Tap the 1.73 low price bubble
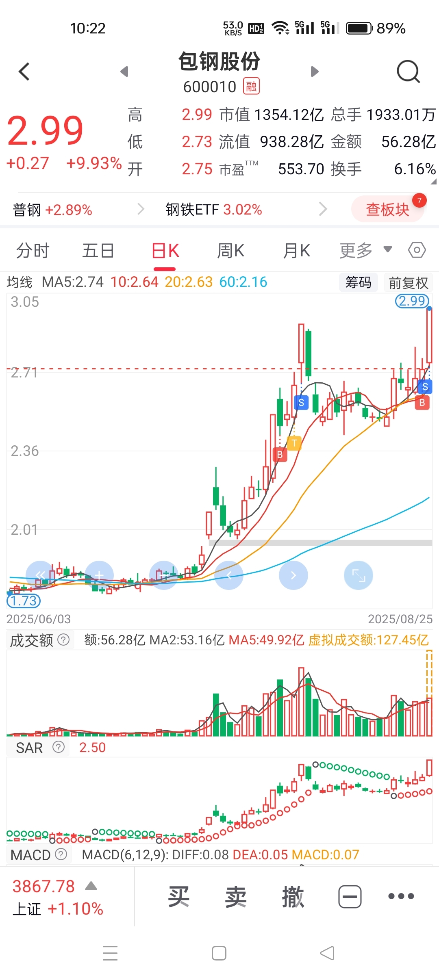Viewport: 439px width, 980px height. point(24,601)
